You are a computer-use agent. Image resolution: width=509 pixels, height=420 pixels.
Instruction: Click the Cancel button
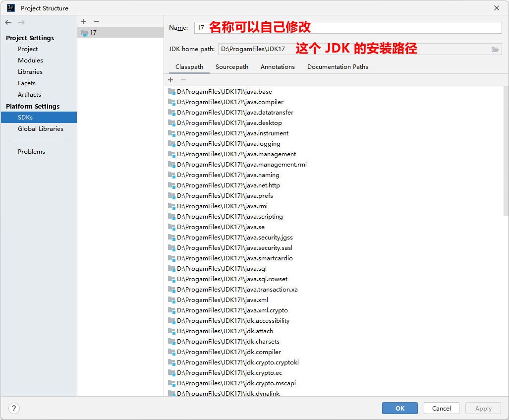pyautogui.click(x=441, y=408)
